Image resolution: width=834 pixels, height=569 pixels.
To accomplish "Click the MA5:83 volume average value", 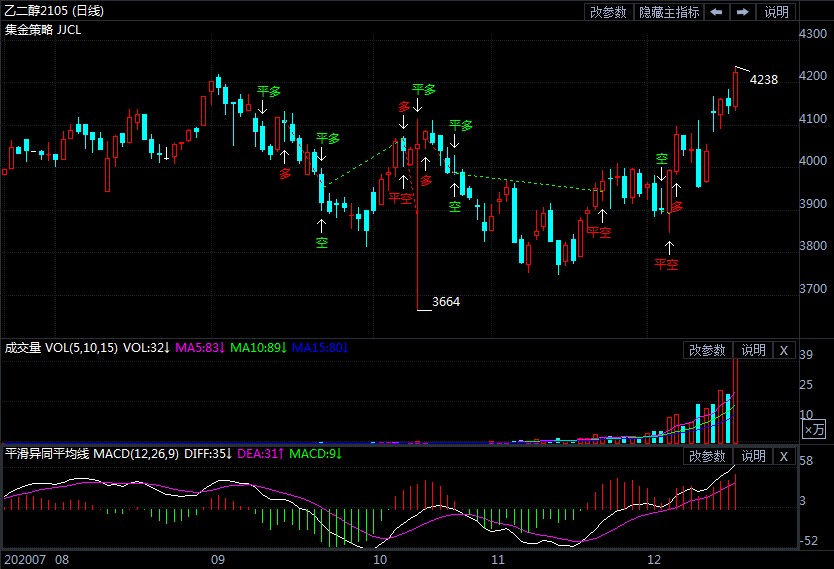I will (x=200, y=348).
